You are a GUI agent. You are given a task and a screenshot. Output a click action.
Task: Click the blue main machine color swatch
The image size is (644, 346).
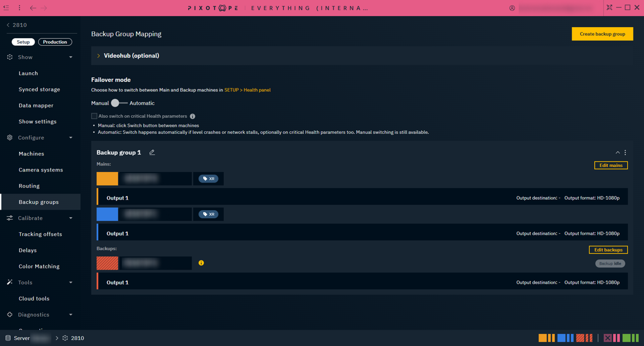pos(107,214)
